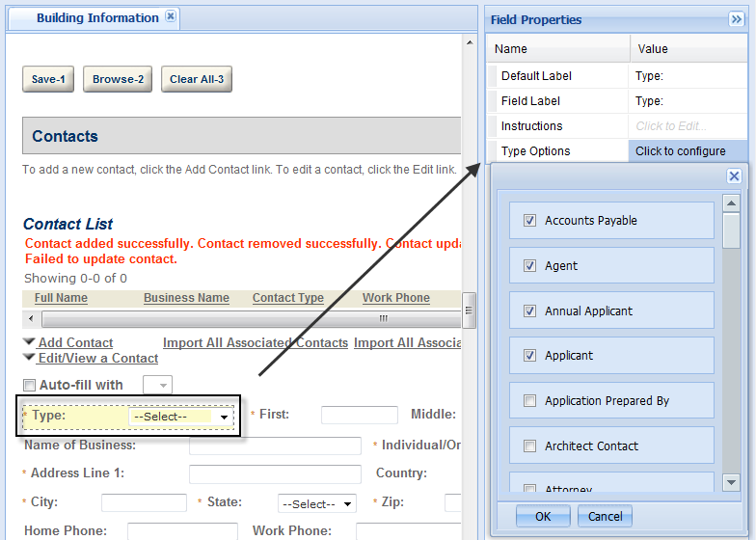The height and width of the screenshot is (540, 756).
Task: Switch to the Building Information tab
Action: (x=96, y=17)
